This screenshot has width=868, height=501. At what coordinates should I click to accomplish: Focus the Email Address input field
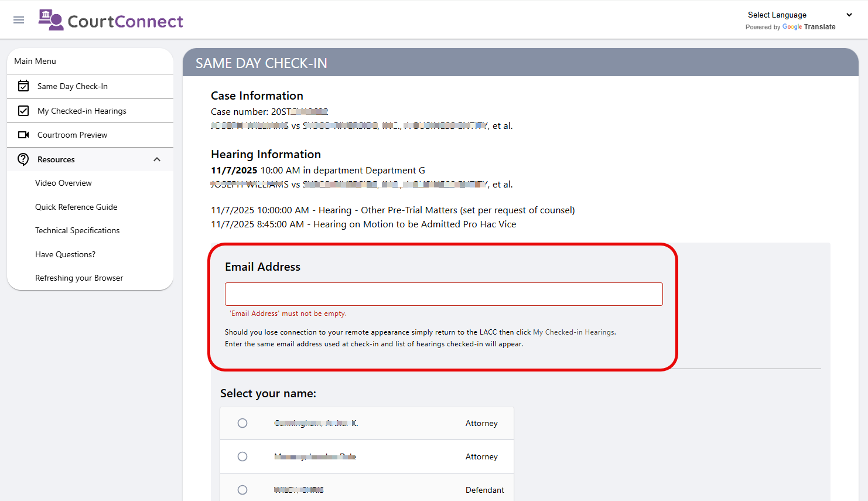tap(444, 294)
